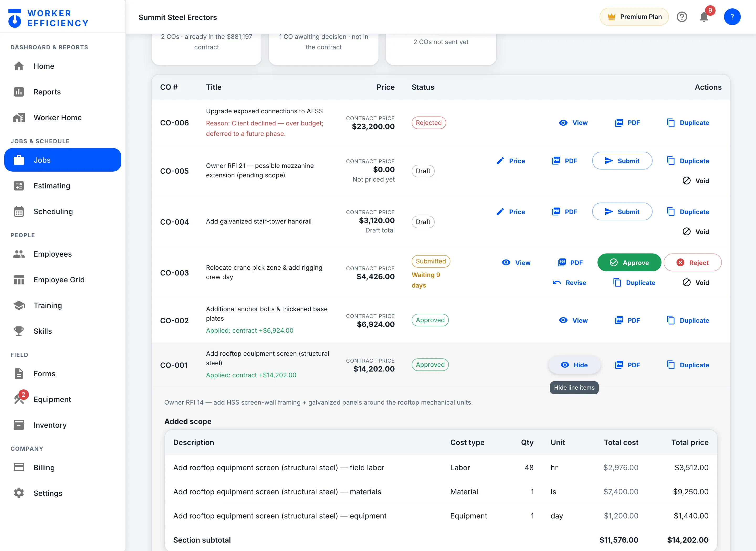This screenshot has height=551, width=756.
Task: Open Billing page
Action: 63,467
